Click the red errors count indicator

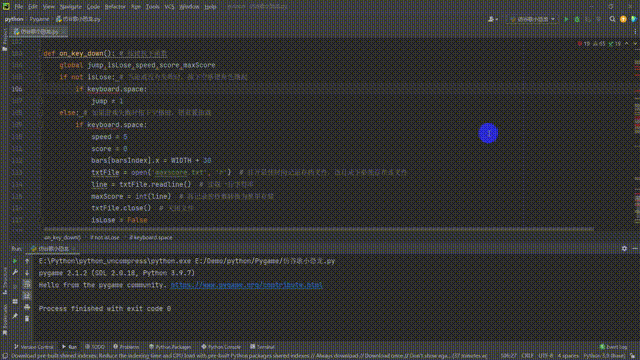(x=584, y=44)
